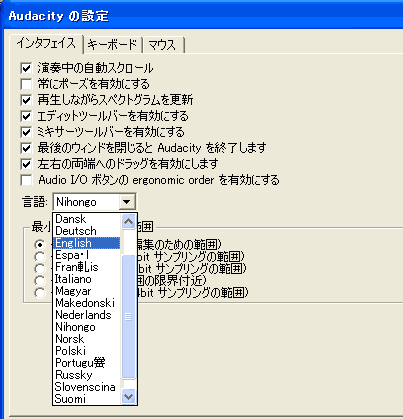Select Nihongo in the dropdown list
This screenshot has width=403, height=419.
pyautogui.click(x=87, y=327)
